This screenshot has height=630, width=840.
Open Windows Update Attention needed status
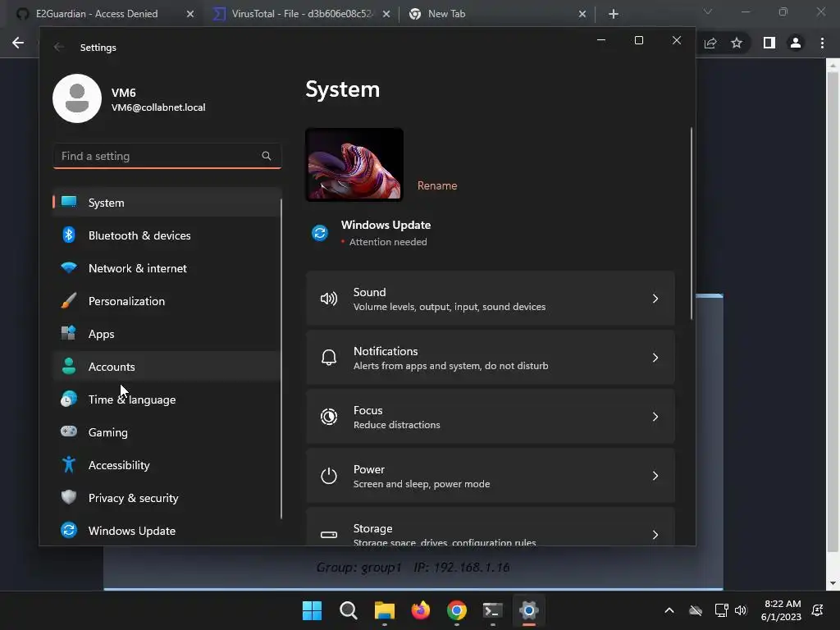[x=386, y=233]
